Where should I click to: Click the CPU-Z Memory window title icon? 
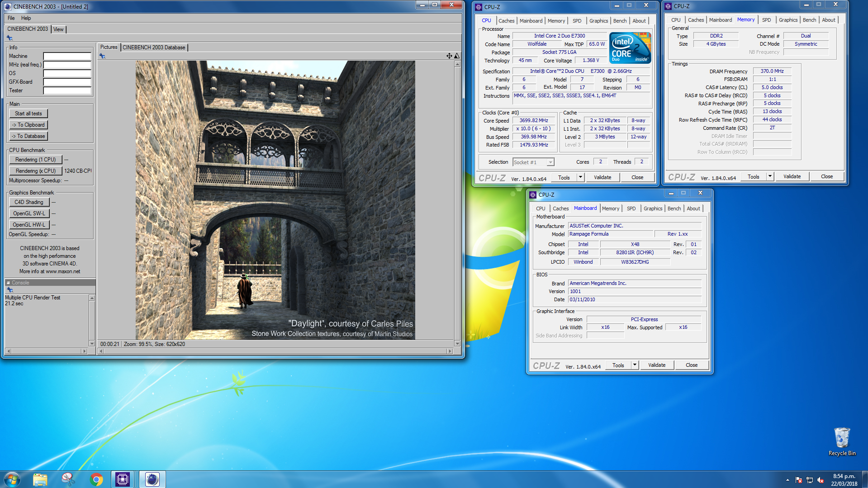[x=668, y=6]
